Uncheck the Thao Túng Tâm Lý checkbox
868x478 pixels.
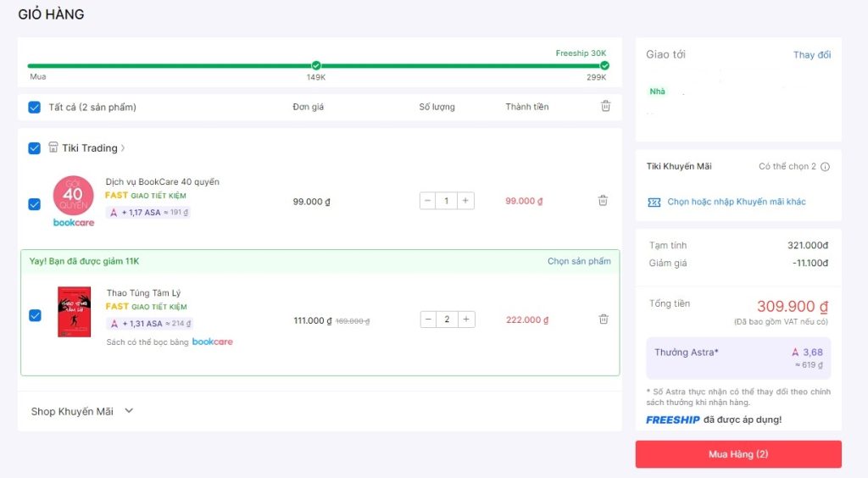point(35,315)
